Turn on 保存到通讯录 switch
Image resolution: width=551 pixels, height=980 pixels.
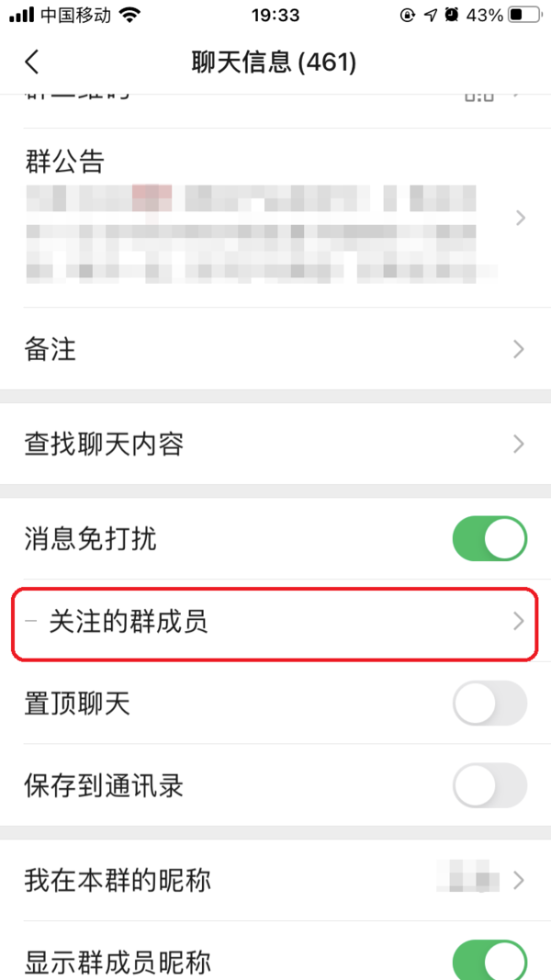[489, 785]
